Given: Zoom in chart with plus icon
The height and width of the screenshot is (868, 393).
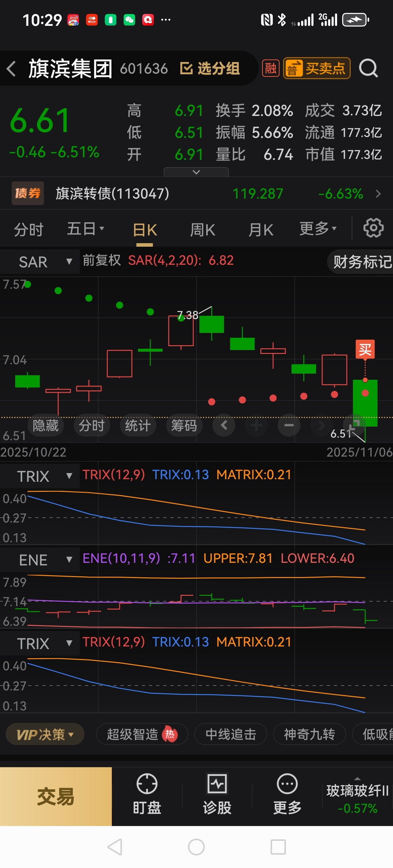Looking at the screenshot, I should pos(256,425).
